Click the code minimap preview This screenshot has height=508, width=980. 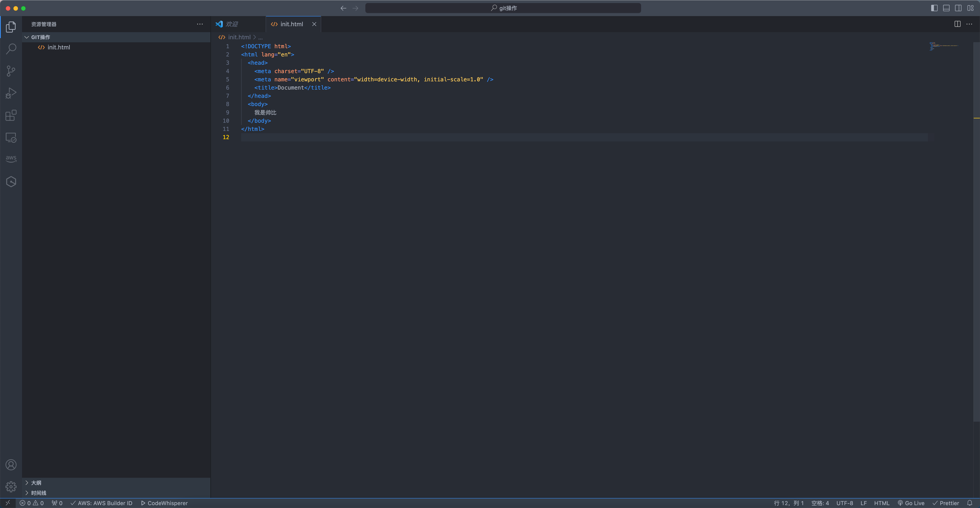[943, 47]
